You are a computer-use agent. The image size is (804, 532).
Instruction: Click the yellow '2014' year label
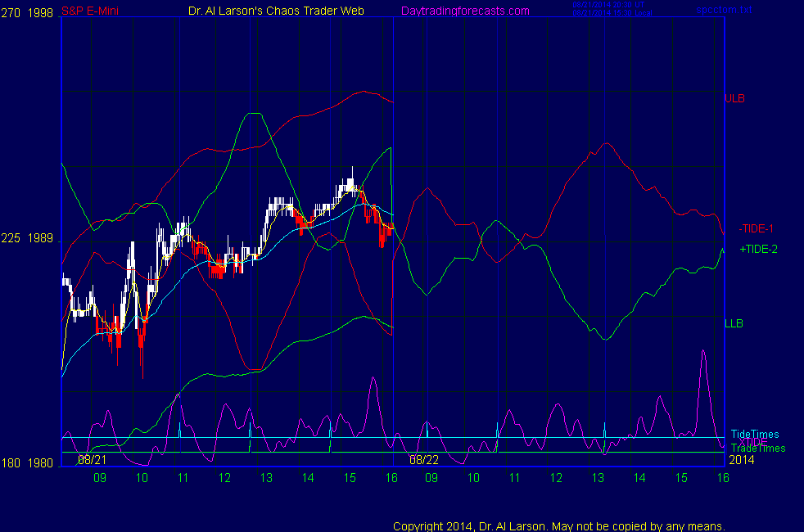pyautogui.click(x=742, y=460)
